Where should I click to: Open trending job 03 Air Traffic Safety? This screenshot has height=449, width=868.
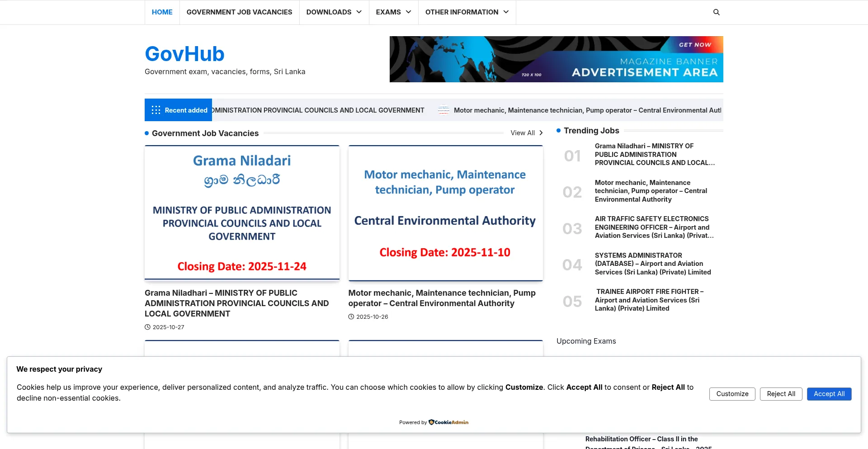point(654,227)
